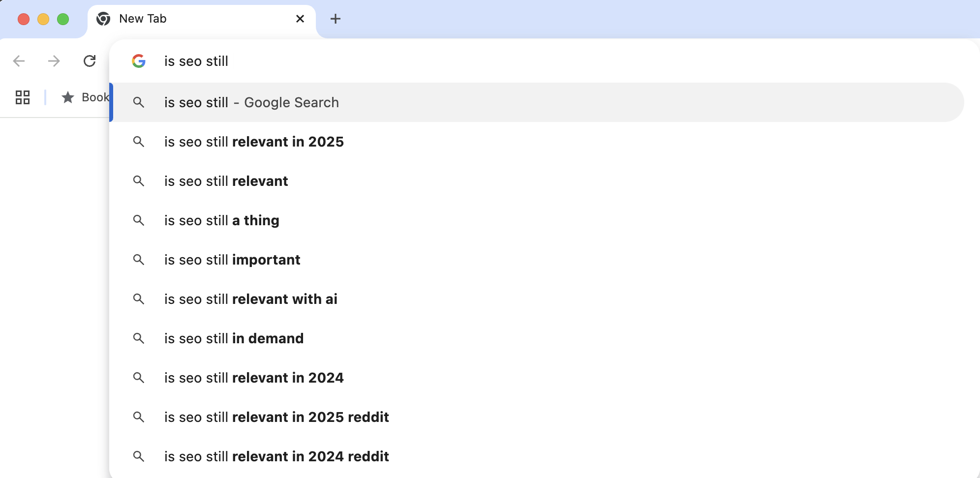Select 'is seo still relevant in 2024' suggestion
Screen dimensions: 980x478
click(254, 378)
